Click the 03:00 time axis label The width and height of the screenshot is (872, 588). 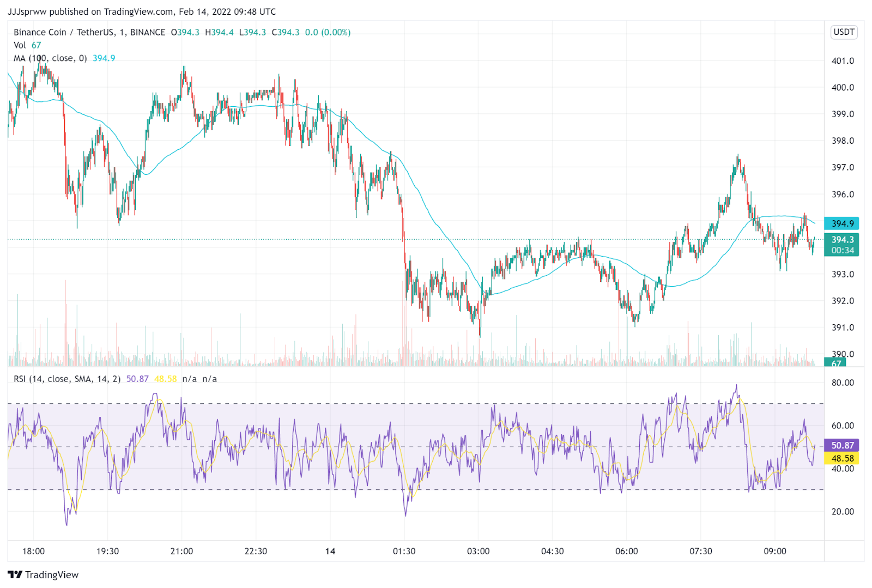[x=478, y=551]
